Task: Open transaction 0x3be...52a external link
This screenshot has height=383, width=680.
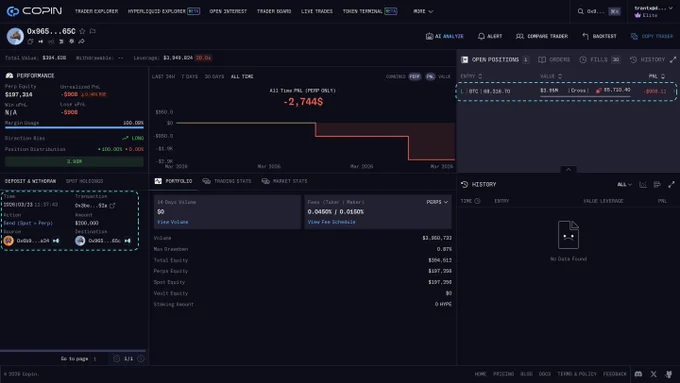Action: (x=113, y=206)
